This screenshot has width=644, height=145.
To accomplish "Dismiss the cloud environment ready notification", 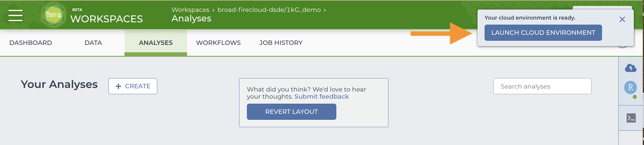I will tap(622, 19).
